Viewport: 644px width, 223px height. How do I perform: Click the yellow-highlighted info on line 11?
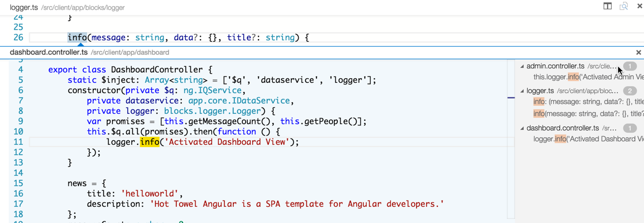coord(150,142)
